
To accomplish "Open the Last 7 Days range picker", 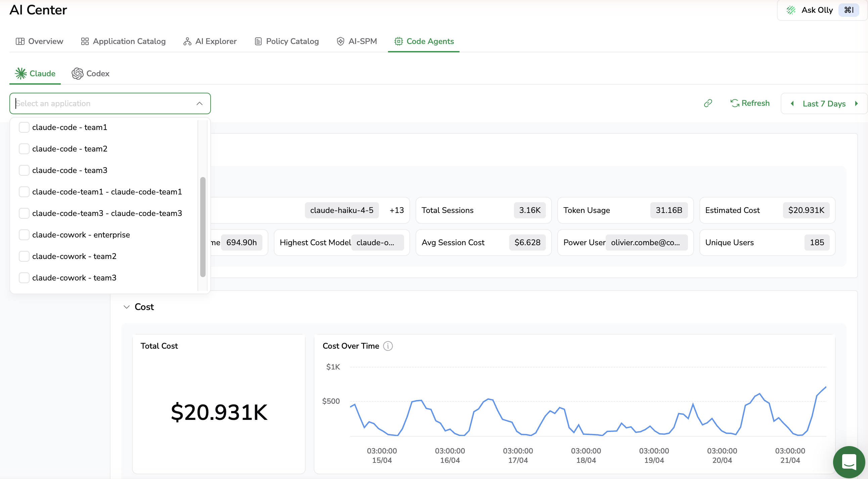I will pyautogui.click(x=824, y=103).
